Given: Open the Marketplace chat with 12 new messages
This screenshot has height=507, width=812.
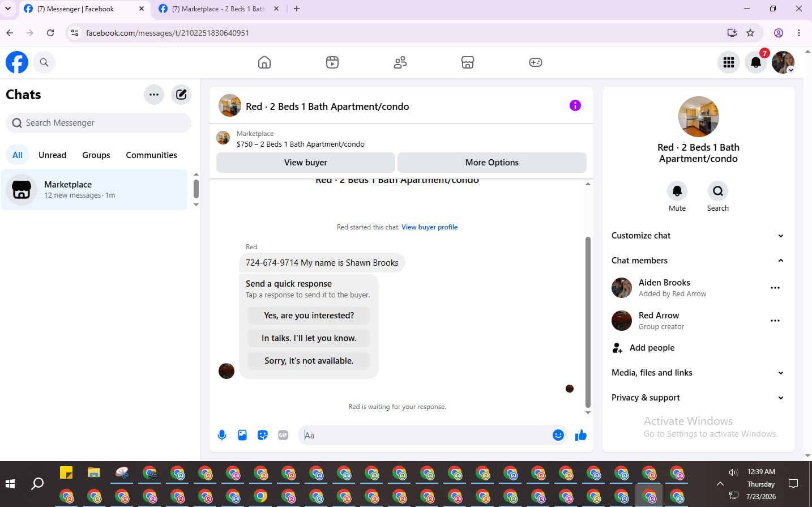Looking at the screenshot, I should coord(95,190).
